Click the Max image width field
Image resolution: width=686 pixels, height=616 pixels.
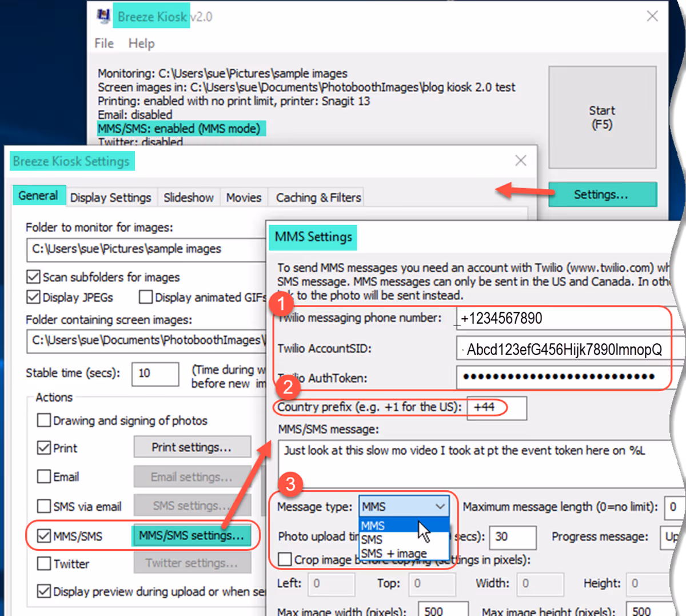443,610
